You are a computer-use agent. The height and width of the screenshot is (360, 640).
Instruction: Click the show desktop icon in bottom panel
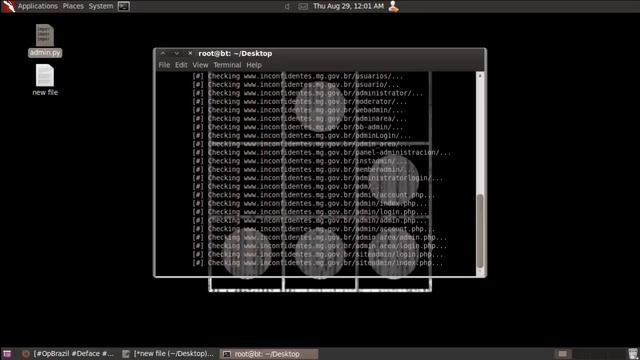[7, 354]
